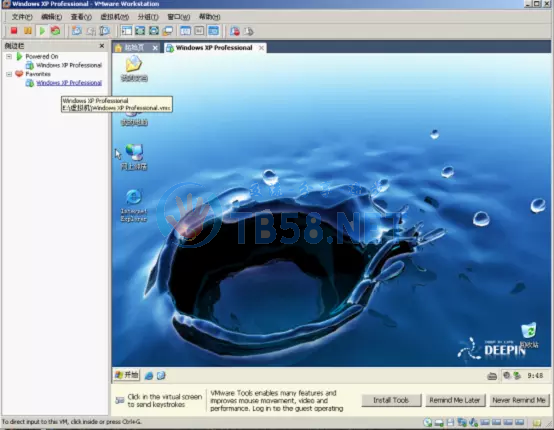
Task: Close the Windows XP Professional tab
Action: pos(261,48)
